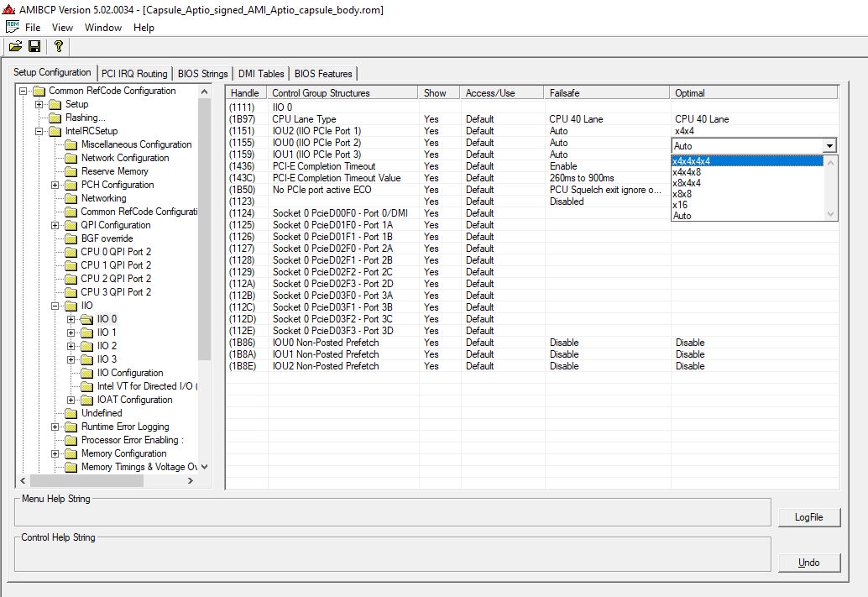Collapse the IntelRCSetup tree node
Screen dimensions: 868x597
pyautogui.click(x=39, y=131)
